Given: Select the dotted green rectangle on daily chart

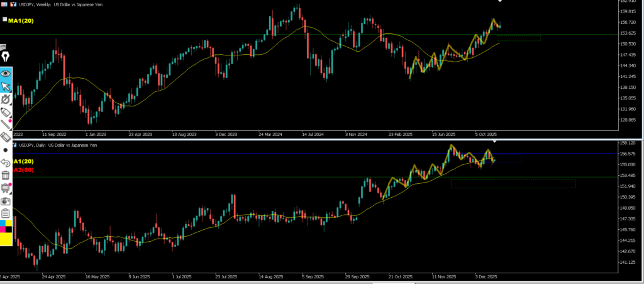Looking at the screenshot, I should tap(513, 184).
